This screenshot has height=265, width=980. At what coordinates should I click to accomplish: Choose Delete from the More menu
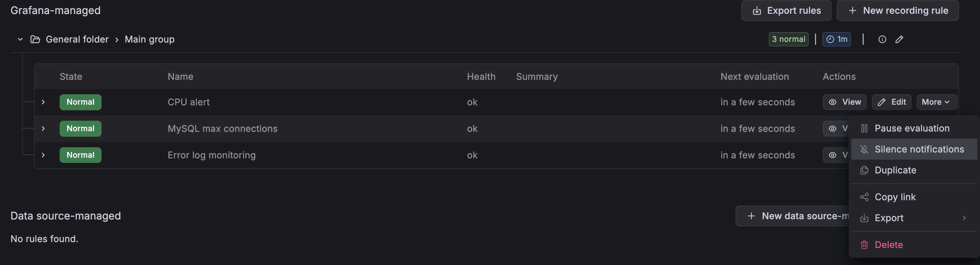click(x=888, y=245)
